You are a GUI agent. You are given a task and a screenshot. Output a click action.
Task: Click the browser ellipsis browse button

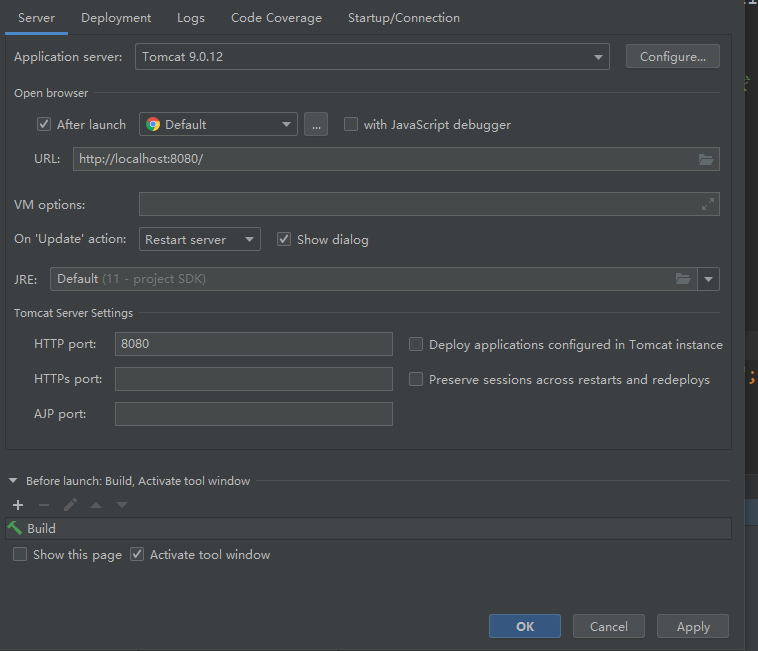point(316,125)
